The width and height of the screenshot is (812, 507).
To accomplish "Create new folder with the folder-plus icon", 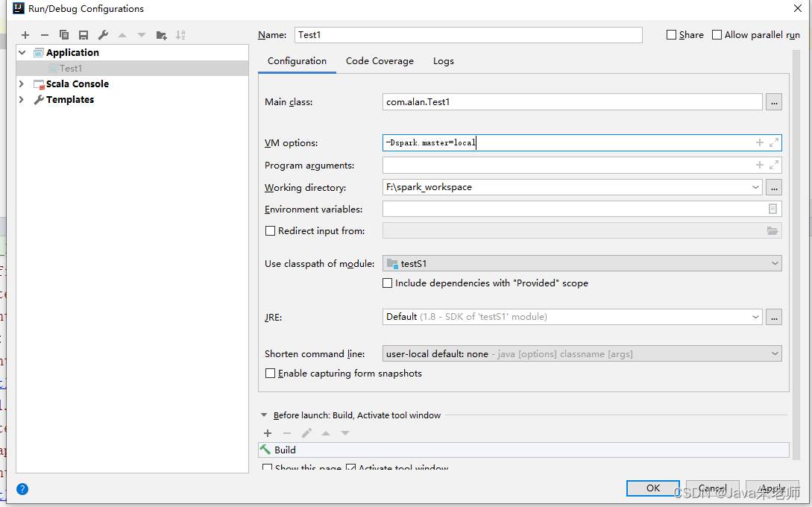I will (x=161, y=35).
